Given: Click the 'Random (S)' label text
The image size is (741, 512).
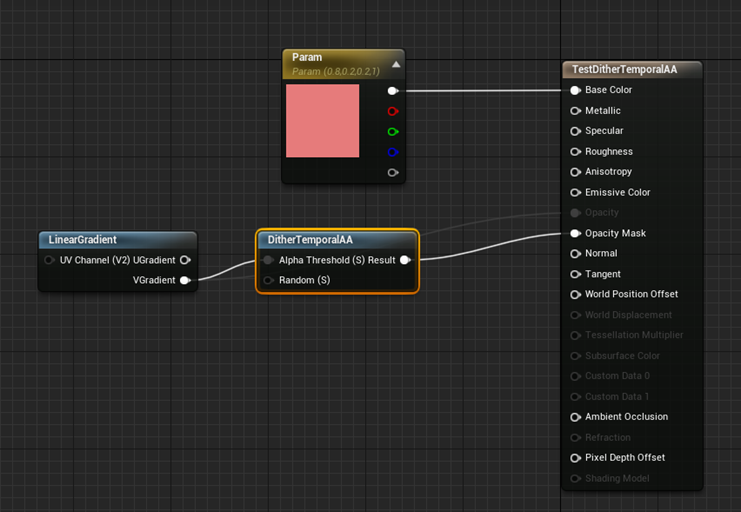Looking at the screenshot, I should coord(304,280).
